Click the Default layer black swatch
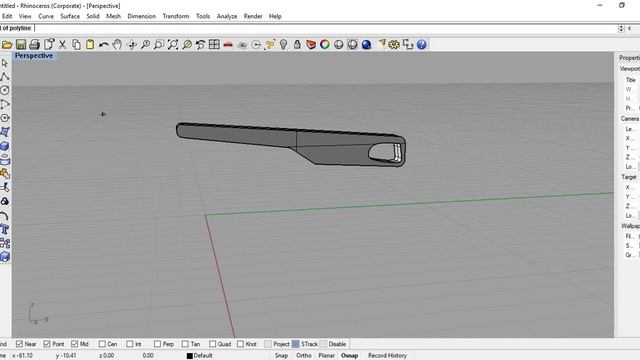 tap(189, 356)
